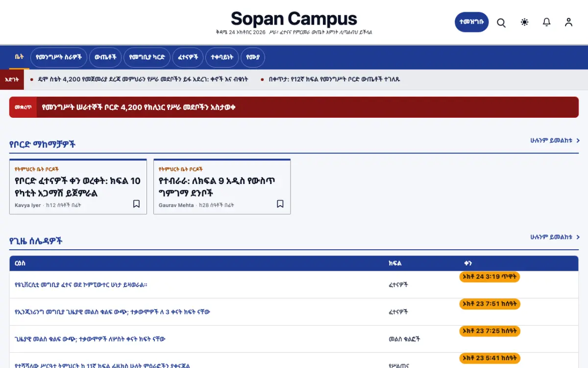The width and height of the screenshot is (588, 368).
Task: Open the የመንግሥት ስራዎች navigation tab
Action: pos(59,57)
